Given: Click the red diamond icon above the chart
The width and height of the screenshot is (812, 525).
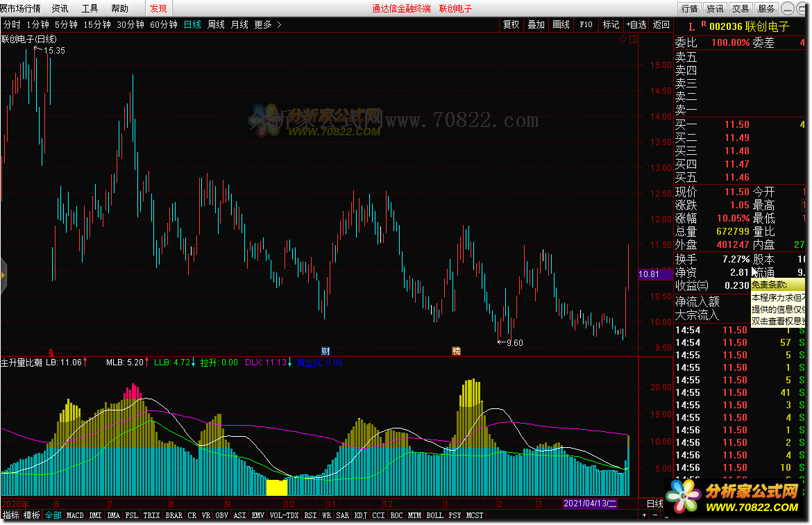Looking at the screenshot, I should [623, 40].
